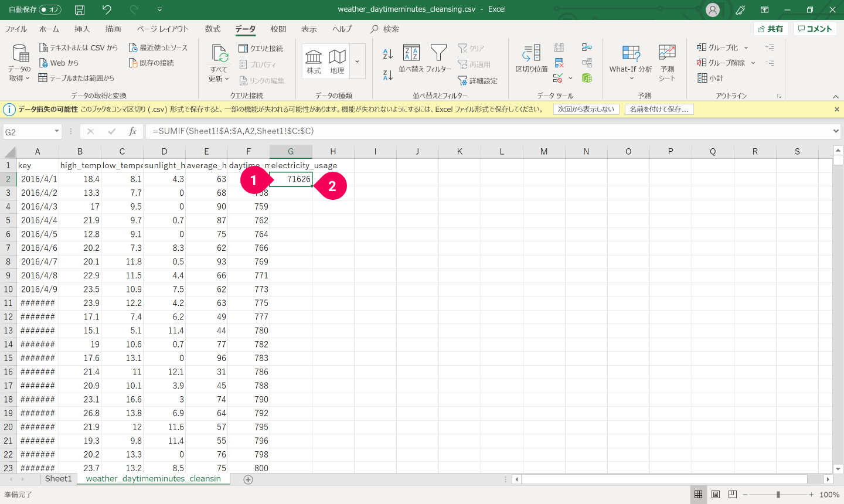Switch to the 校閲 tab
844x504 pixels.
click(278, 29)
